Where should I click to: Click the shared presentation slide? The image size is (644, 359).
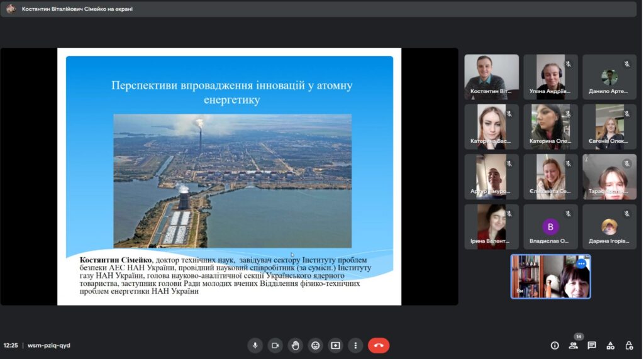coord(229,176)
